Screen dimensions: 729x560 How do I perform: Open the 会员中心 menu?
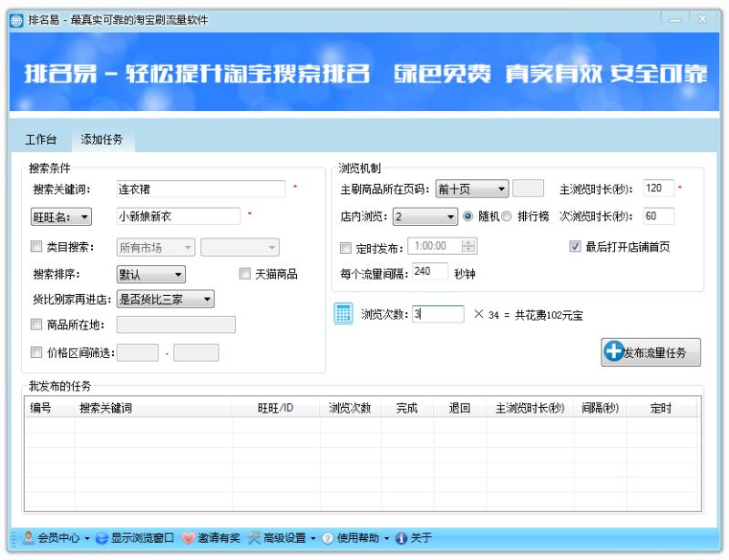tap(58, 538)
